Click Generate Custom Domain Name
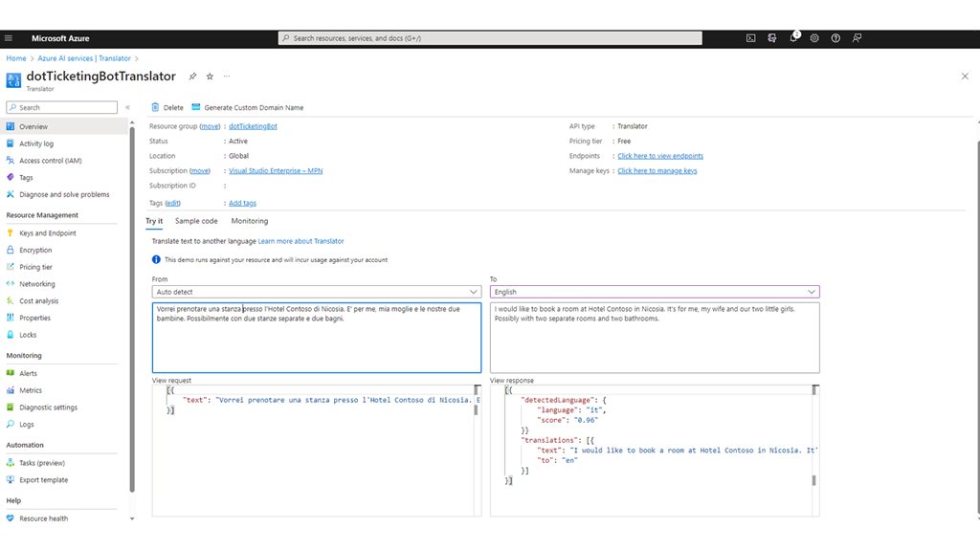This screenshot has width=980, height=551. click(248, 107)
